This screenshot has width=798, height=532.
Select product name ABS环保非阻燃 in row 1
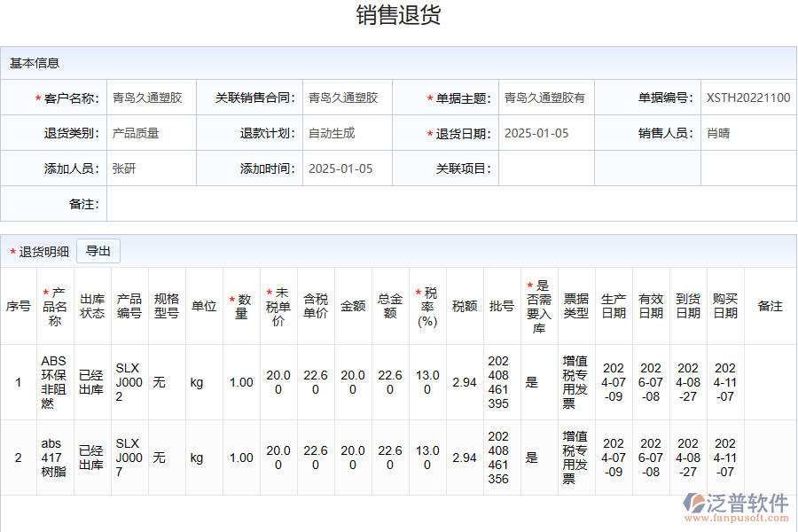click(x=55, y=383)
